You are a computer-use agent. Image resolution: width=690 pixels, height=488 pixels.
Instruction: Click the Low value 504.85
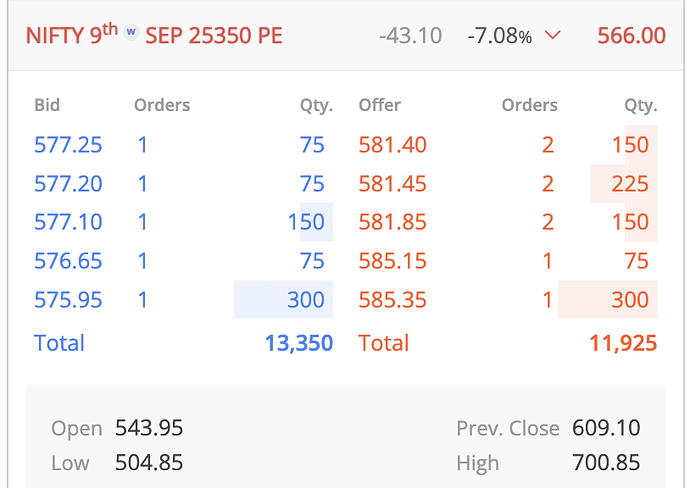tap(149, 463)
